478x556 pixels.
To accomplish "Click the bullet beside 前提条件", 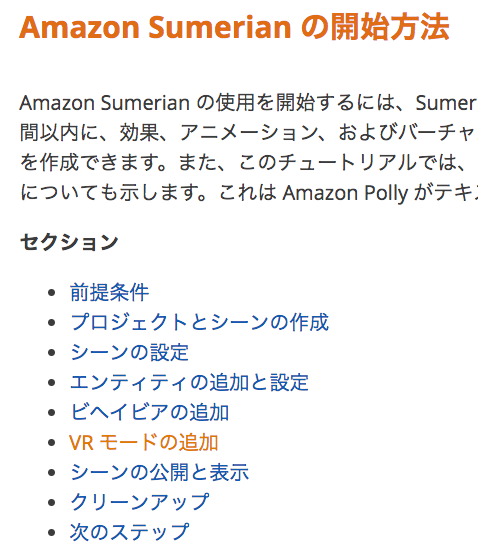I will pos(52,293).
